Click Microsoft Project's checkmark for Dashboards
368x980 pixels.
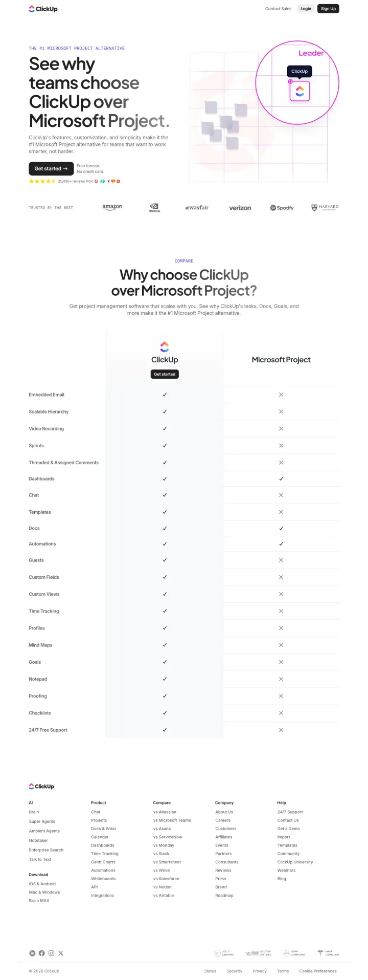[281, 479]
